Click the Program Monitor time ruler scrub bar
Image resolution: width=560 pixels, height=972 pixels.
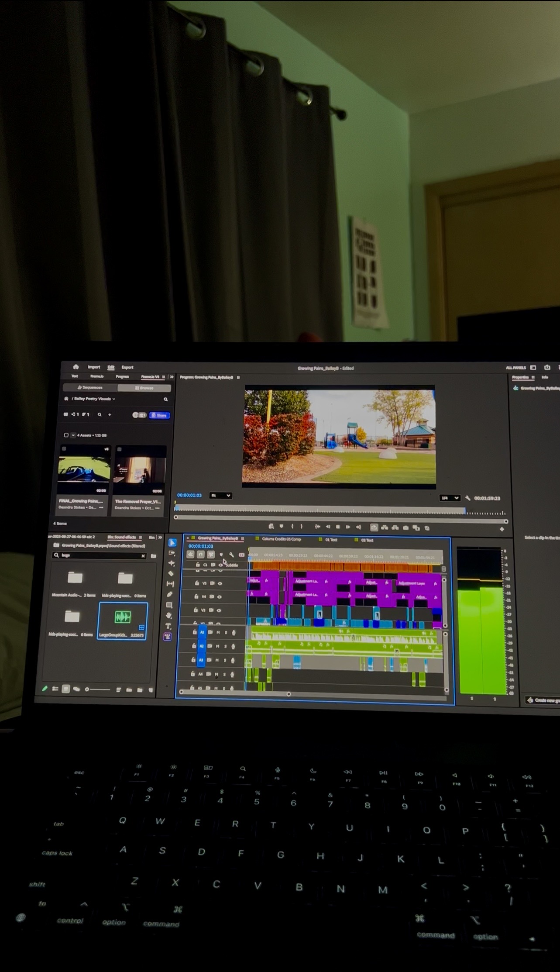[340, 509]
